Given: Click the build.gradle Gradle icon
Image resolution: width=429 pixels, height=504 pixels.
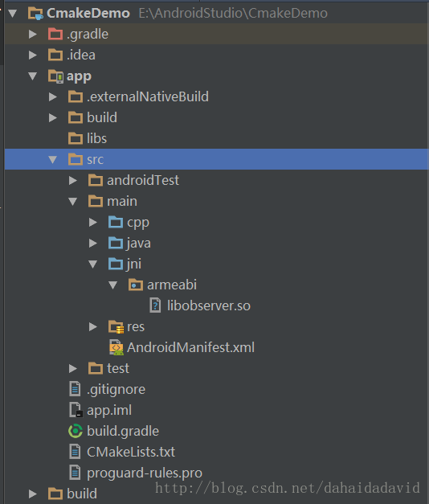Looking at the screenshot, I should pos(76,431).
